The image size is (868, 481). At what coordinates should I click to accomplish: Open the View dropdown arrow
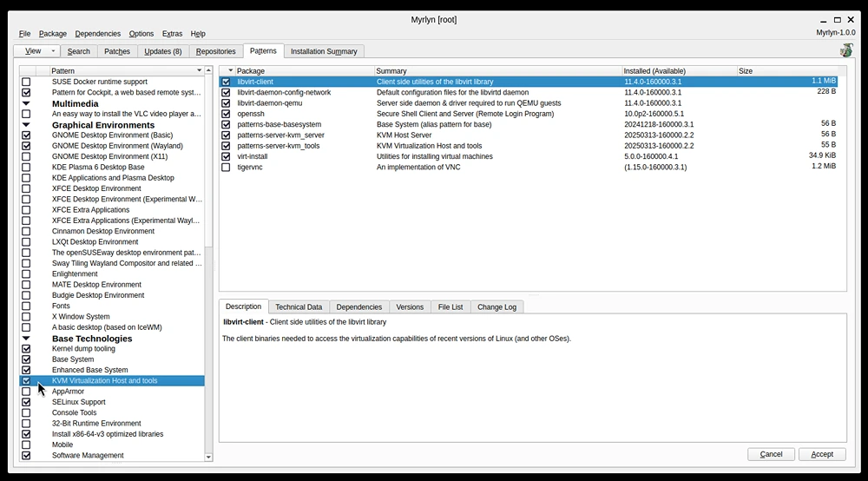click(53, 51)
